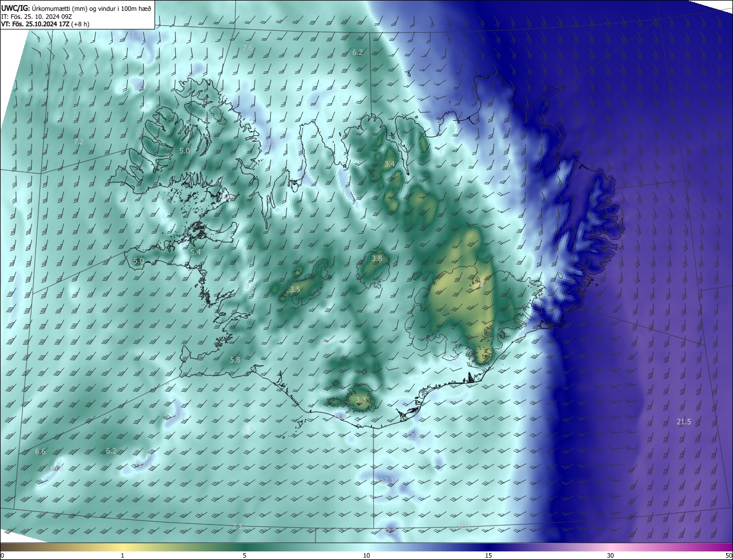Click the 0 tick label on the colour scale
The image size is (733, 560).
click(2, 556)
